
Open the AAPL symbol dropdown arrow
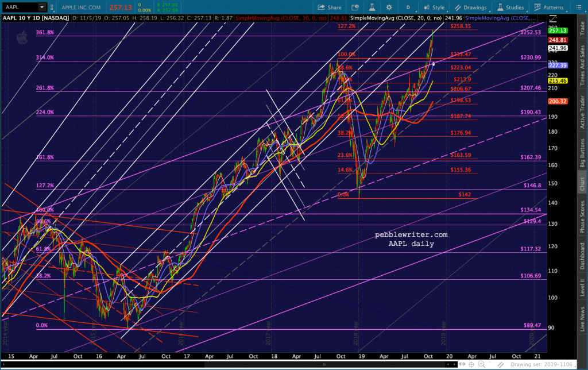coord(42,7)
